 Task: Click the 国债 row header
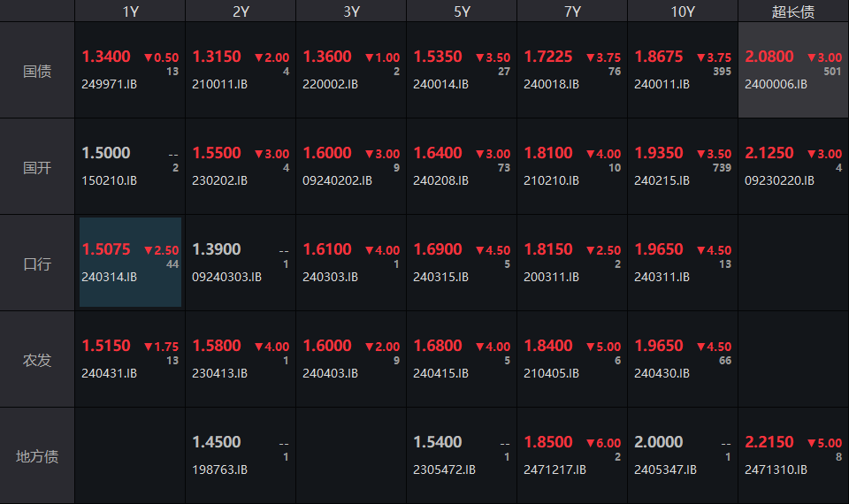37,71
